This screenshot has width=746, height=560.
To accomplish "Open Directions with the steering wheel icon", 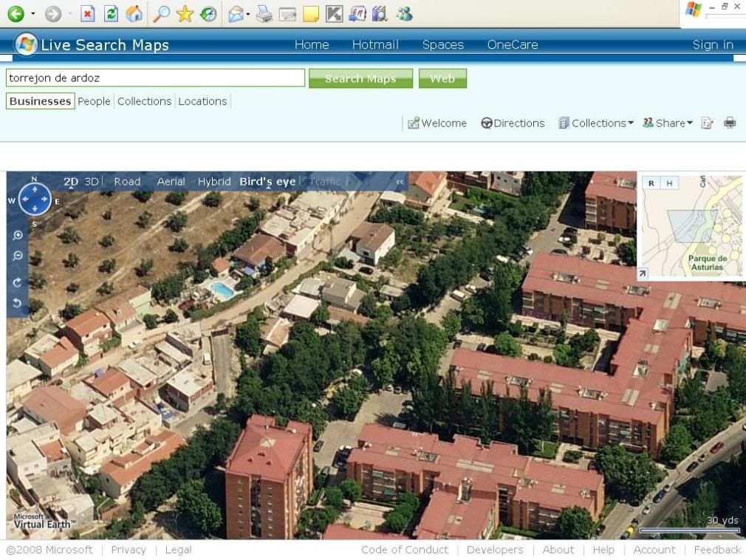I will click(513, 123).
